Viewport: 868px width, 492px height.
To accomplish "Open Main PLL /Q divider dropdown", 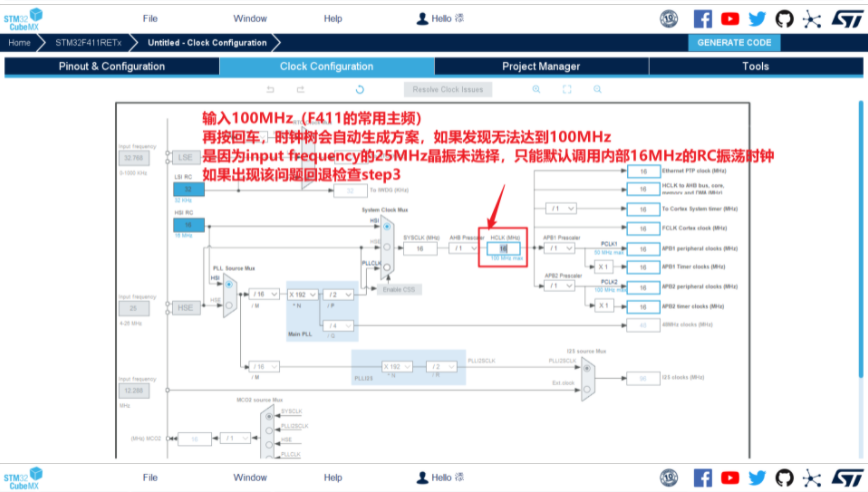I will [x=338, y=325].
